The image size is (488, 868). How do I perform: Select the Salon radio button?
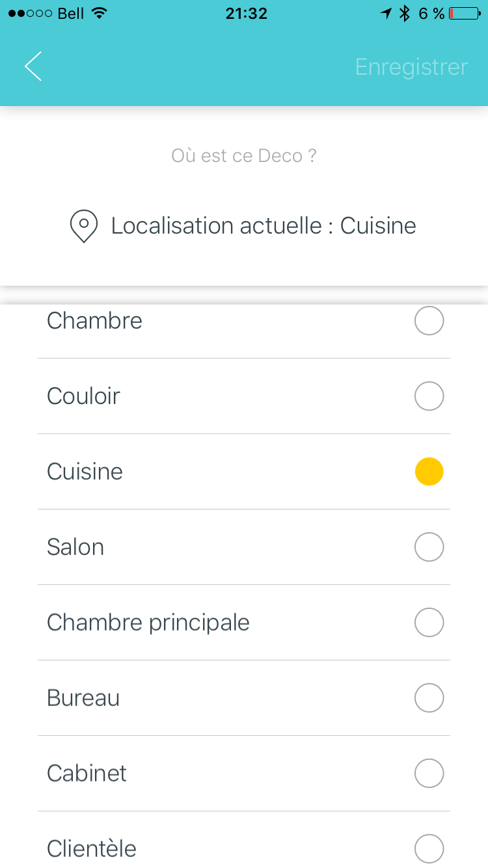(x=429, y=547)
